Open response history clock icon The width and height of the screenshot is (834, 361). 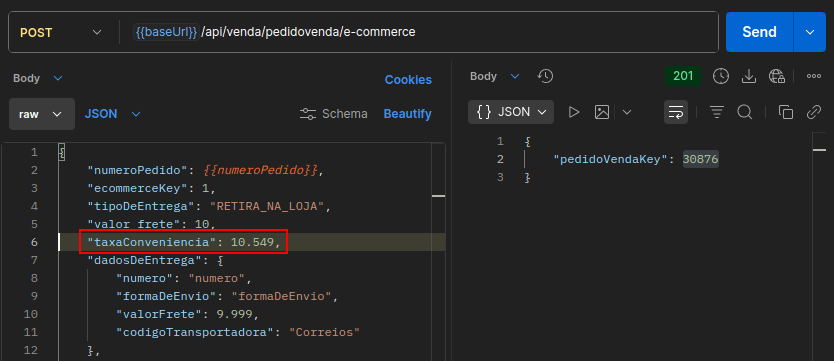545,77
